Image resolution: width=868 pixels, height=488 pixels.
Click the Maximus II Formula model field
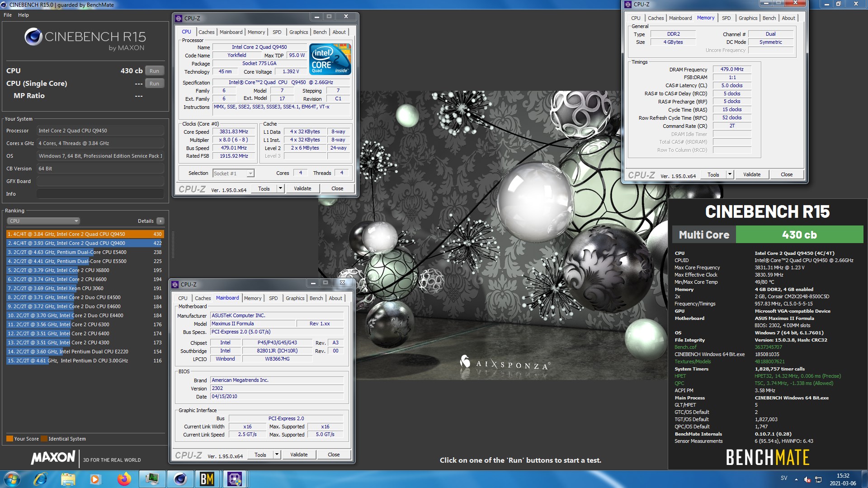tap(252, 324)
